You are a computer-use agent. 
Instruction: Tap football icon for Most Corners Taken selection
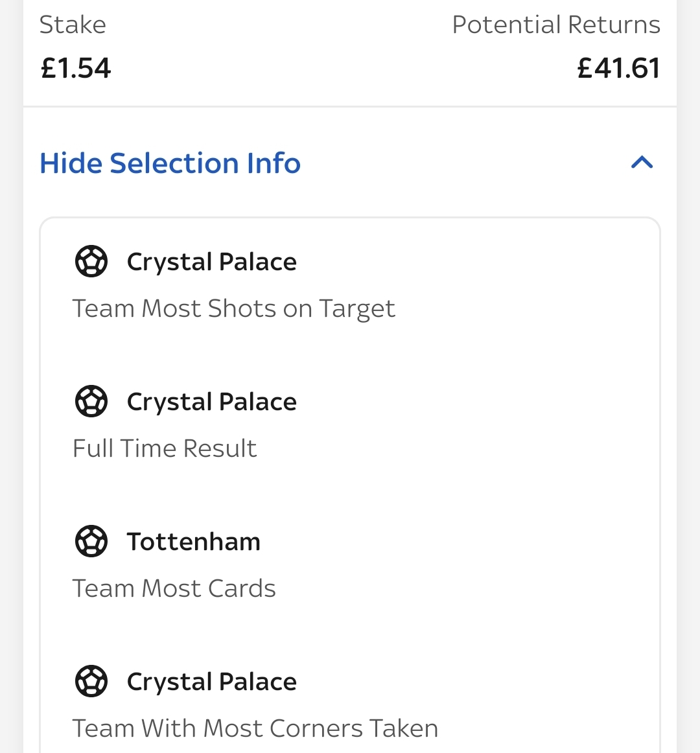[x=91, y=682]
